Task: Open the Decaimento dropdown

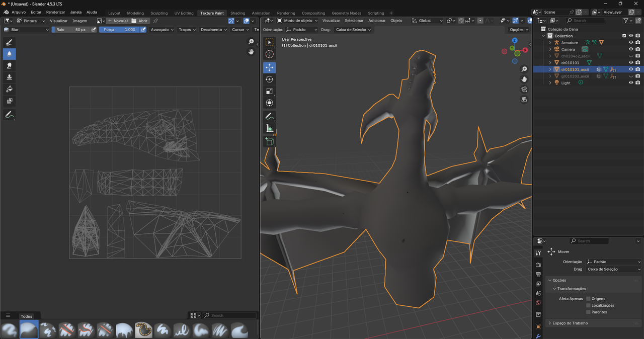Action: 213,30
